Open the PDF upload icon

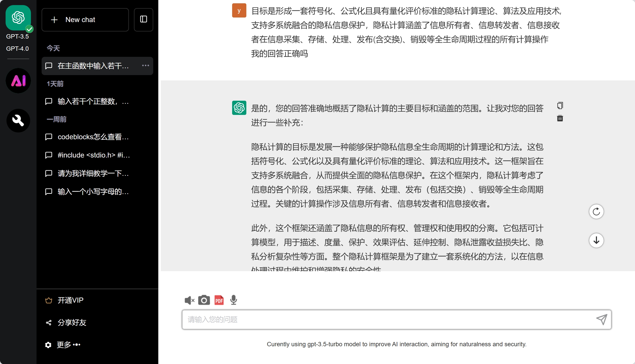(219, 300)
